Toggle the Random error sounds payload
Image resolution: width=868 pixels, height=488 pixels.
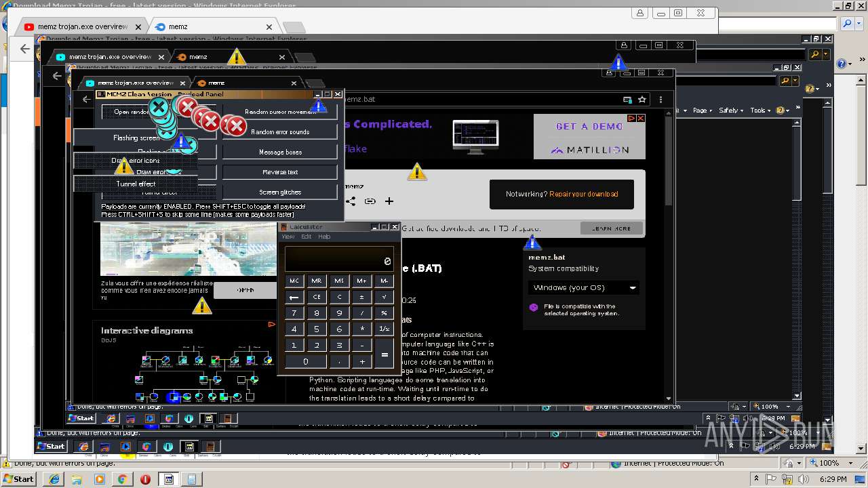point(280,131)
